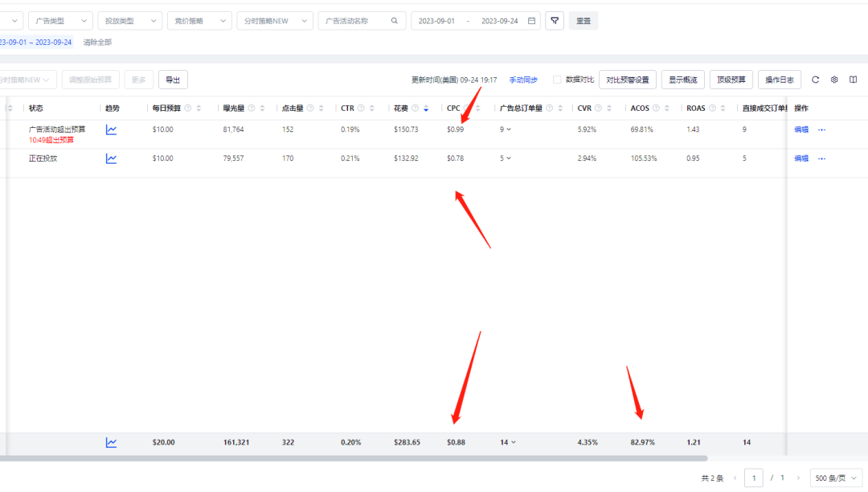868x492 pixels.
Task: Open table settings gear icon
Action: (834, 80)
